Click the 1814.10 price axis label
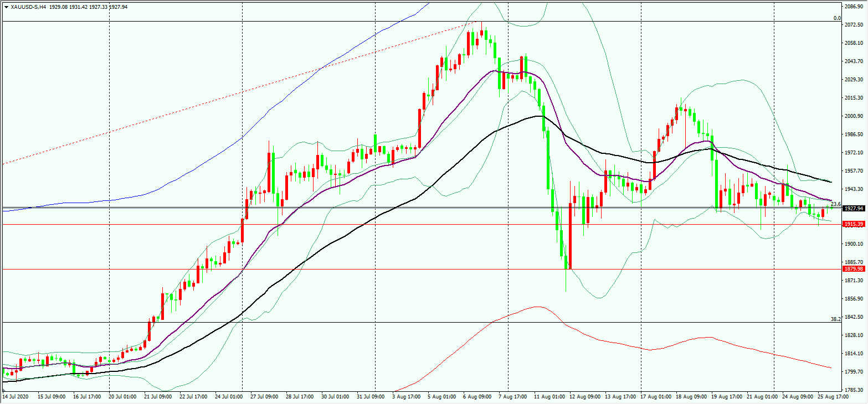This screenshot has height=404, width=868. coord(854,354)
